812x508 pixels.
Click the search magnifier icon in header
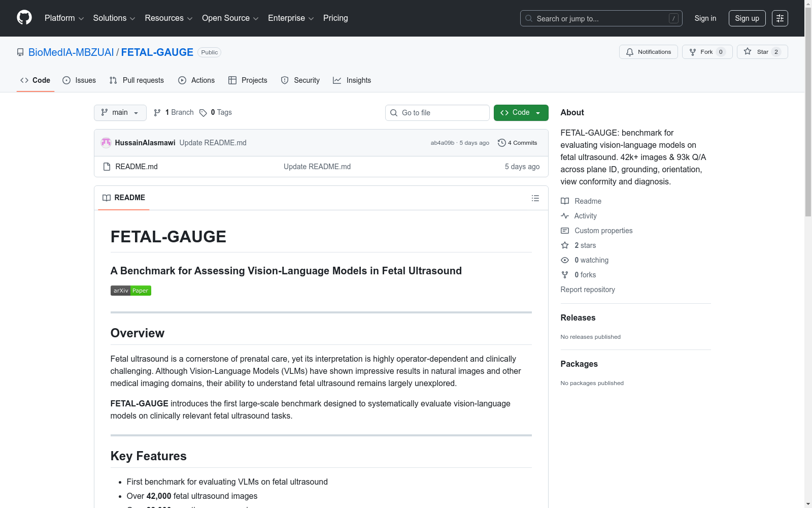[529, 18]
